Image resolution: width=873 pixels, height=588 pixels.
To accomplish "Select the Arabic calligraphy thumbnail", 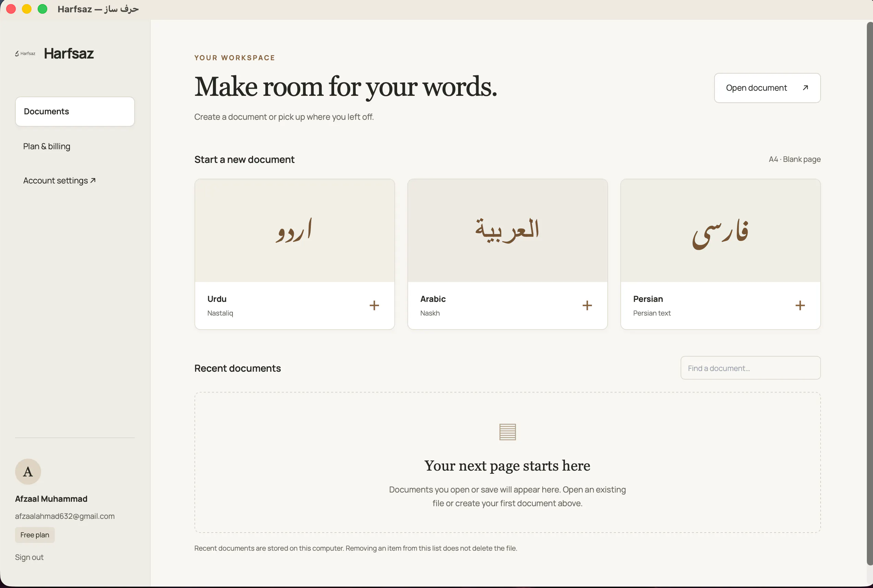I will (507, 230).
